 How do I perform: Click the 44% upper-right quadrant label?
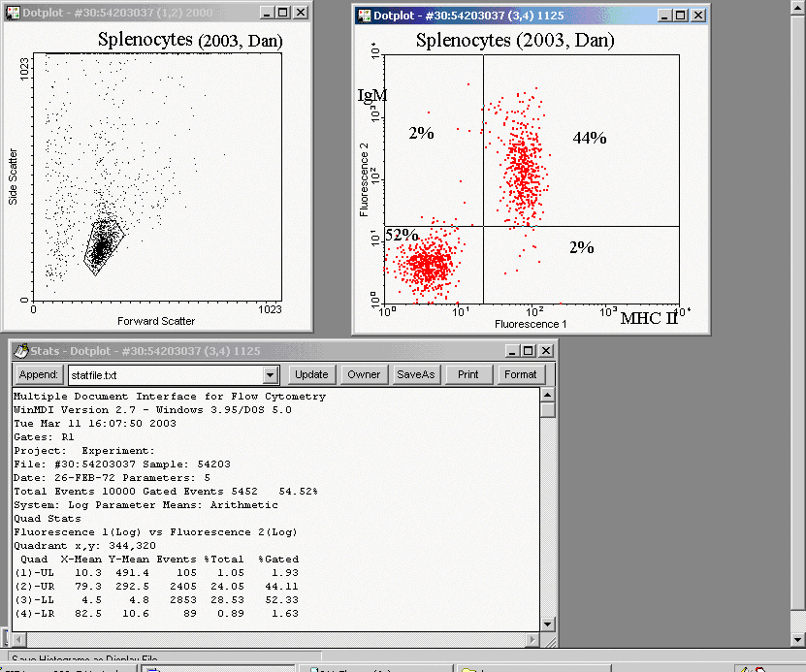point(589,139)
